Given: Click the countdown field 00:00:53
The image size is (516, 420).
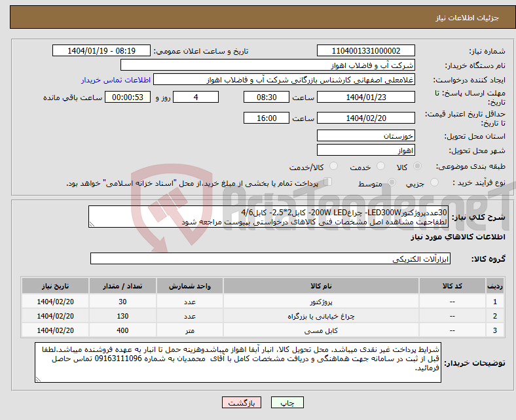Looking at the screenshot, I should (127, 97).
